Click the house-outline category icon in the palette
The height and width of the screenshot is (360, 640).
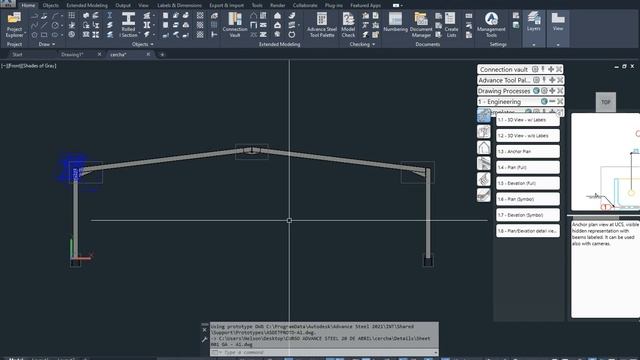click(484, 147)
